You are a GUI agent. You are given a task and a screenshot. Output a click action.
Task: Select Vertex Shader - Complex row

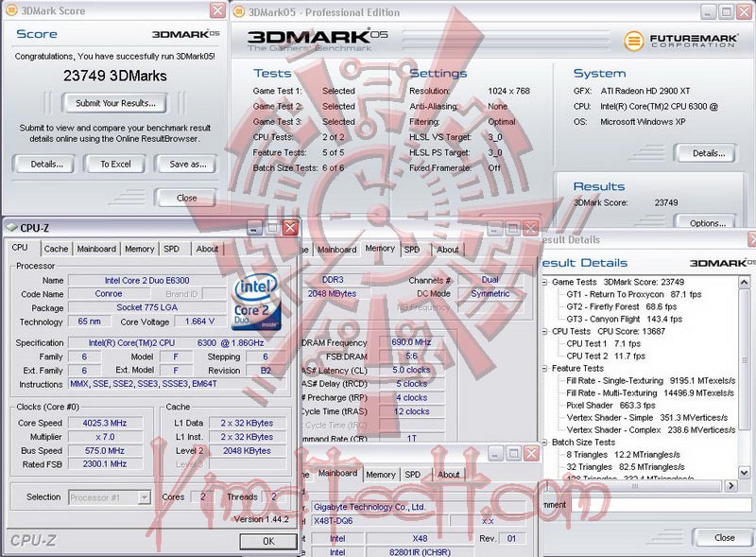pos(650,430)
